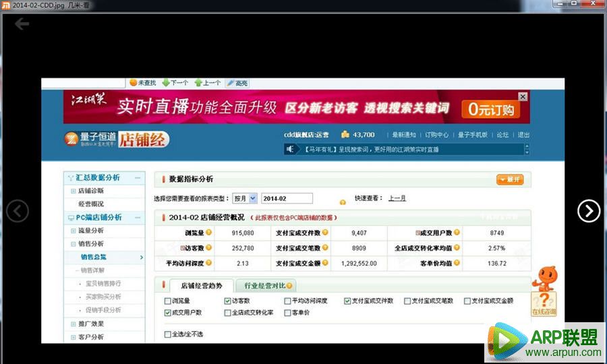Viewport: 607px width, 364px height.
Task: Click the 未查找 find status icon
Action: 133,82
